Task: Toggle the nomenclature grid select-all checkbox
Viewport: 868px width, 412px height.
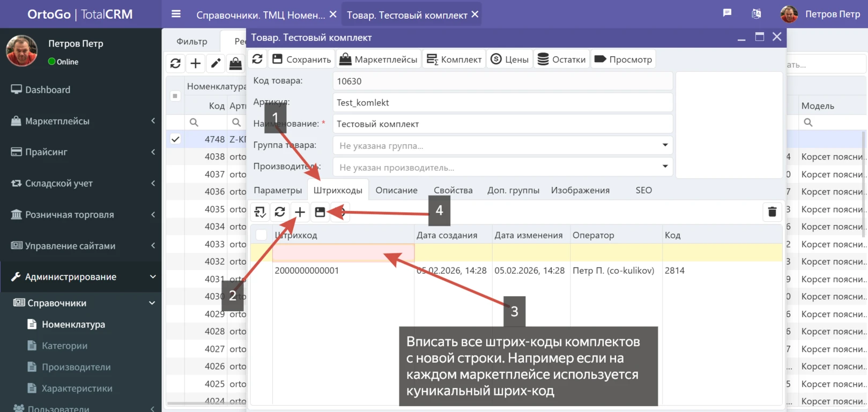Action: pos(175,96)
